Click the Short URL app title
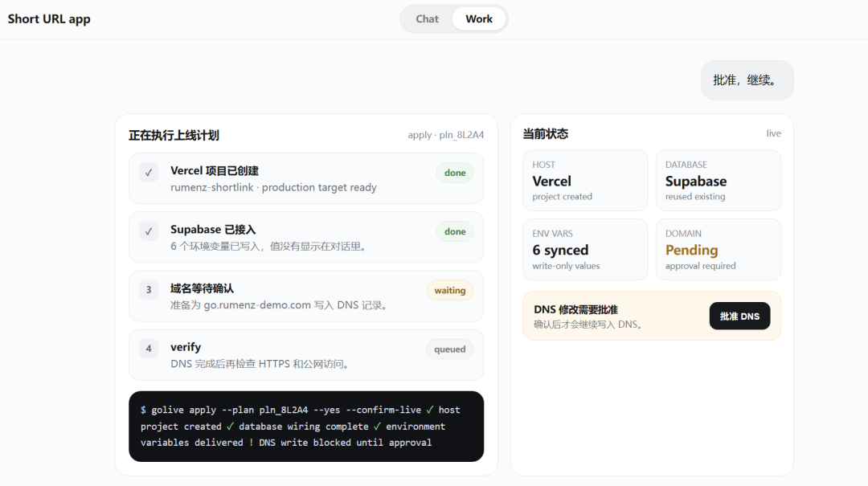Image resolution: width=868 pixels, height=486 pixels. [49, 18]
